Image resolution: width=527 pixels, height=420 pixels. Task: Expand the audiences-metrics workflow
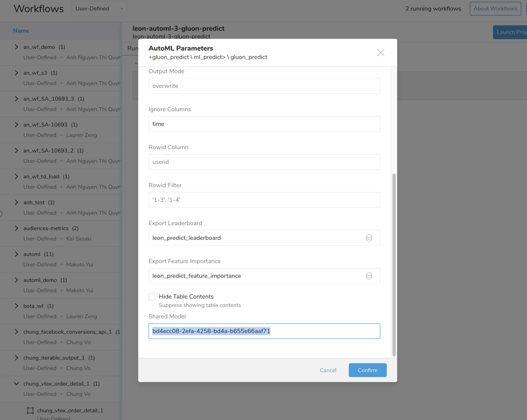tap(16, 228)
